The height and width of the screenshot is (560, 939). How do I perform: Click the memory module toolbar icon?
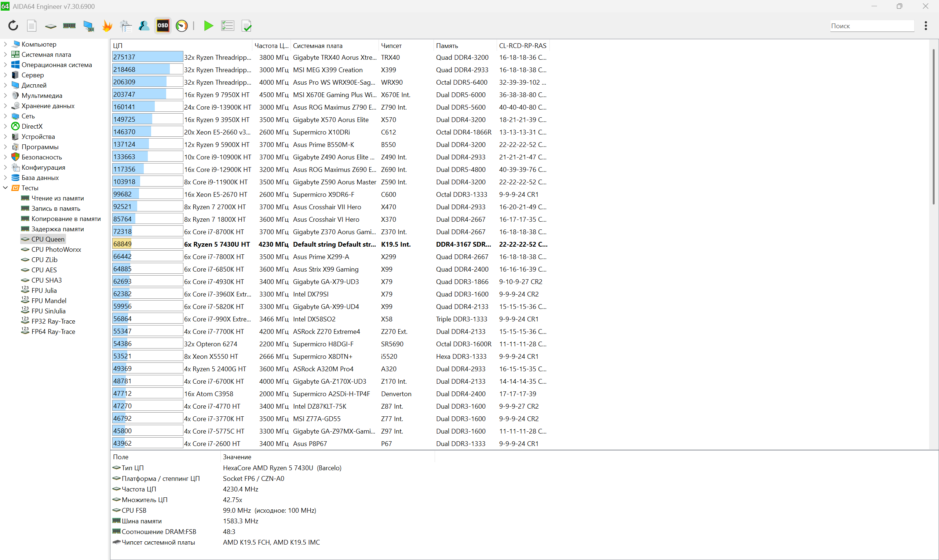coord(69,26)
